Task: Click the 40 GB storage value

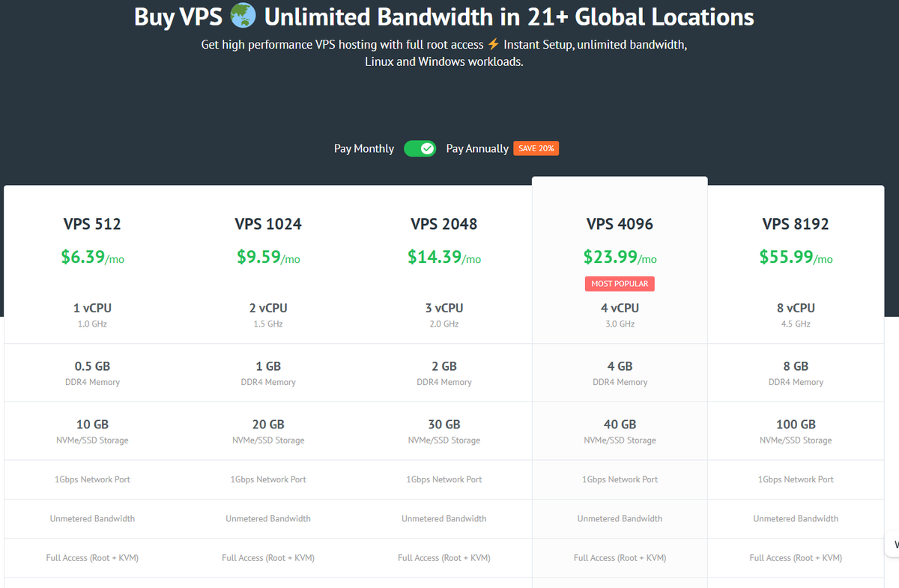Action: click(620, 424)
